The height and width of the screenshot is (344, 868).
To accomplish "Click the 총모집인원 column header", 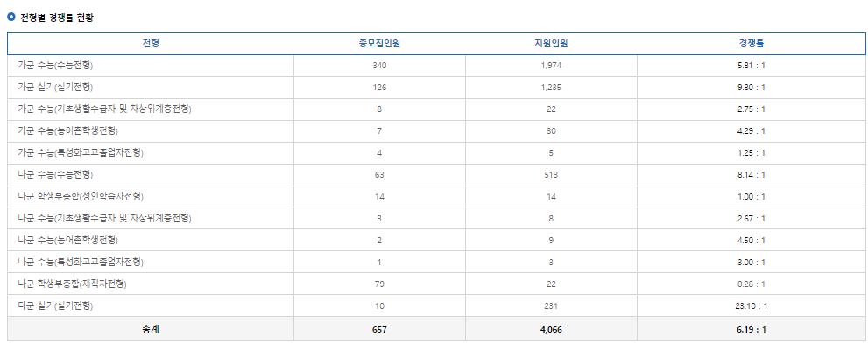I will tap(379, 44).
